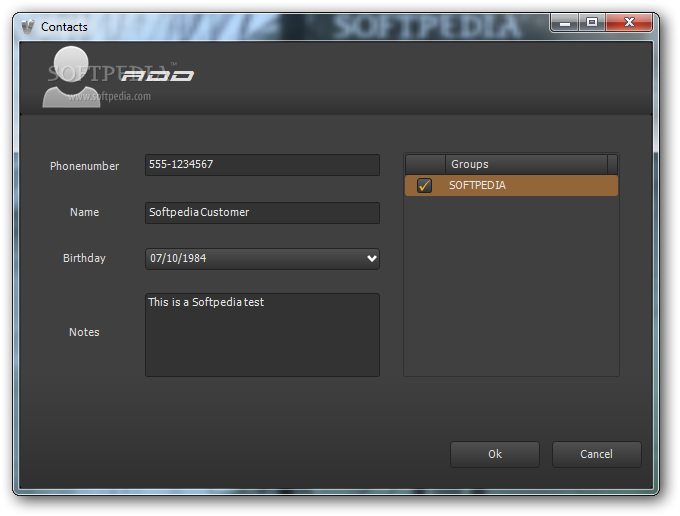Click the contact avatar silhouette icon
This screenshot has height=516, width=680.
71,77
